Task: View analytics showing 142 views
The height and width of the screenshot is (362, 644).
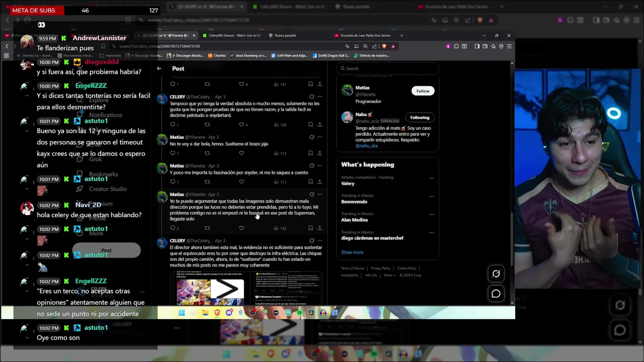Action: (280, 228)
